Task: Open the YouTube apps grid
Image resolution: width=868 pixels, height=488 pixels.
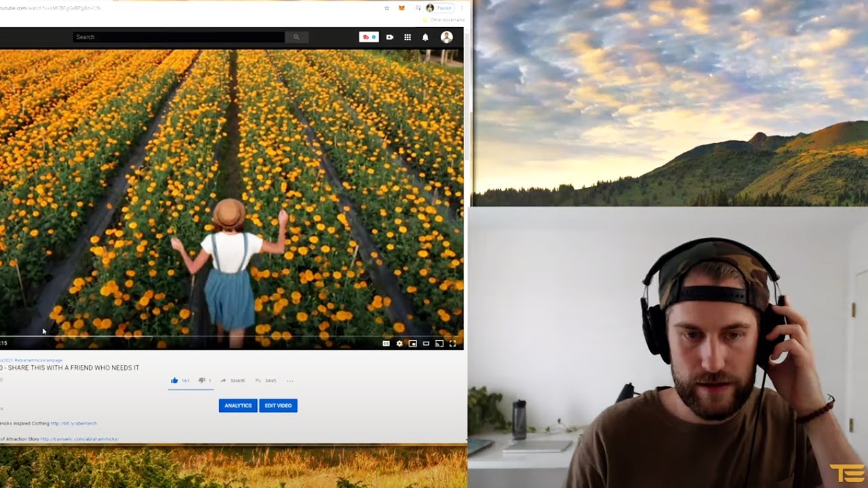Action: click(x=408, y=37)
